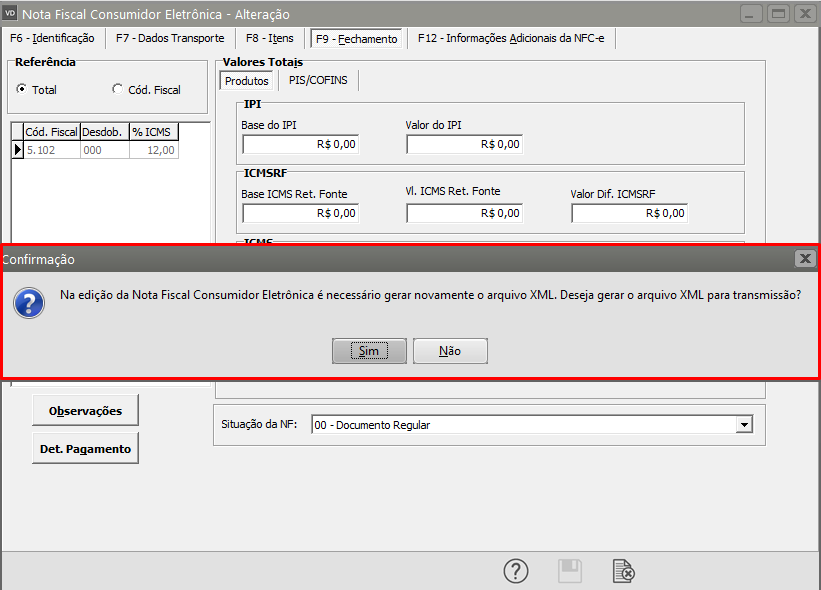821x590 pixels.
Task: Select the Produtos sub-tab
Action: point(247,81)
